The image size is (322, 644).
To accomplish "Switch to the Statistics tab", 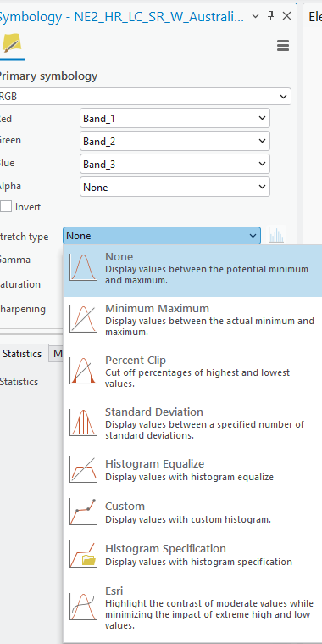I will tap(23, 354).
